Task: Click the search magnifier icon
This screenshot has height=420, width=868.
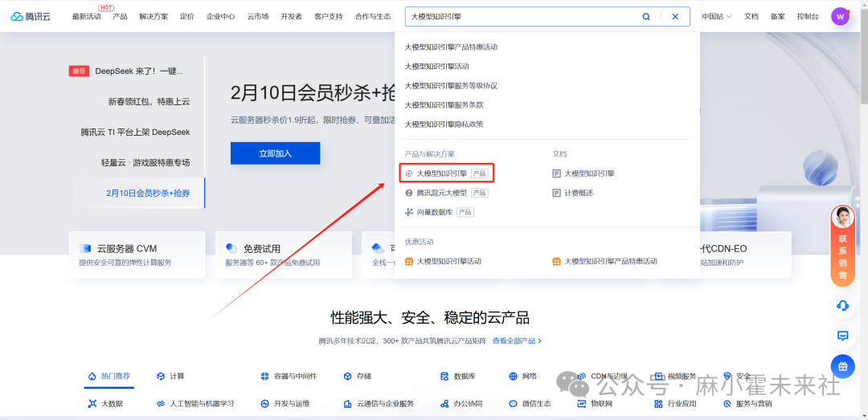Action: 645,17
